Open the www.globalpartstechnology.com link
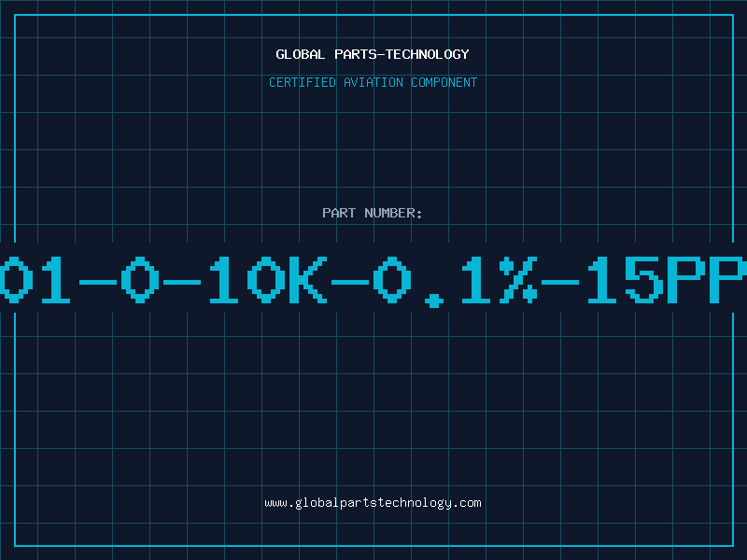This screenshot has height=560, width=747. point(373,503)
